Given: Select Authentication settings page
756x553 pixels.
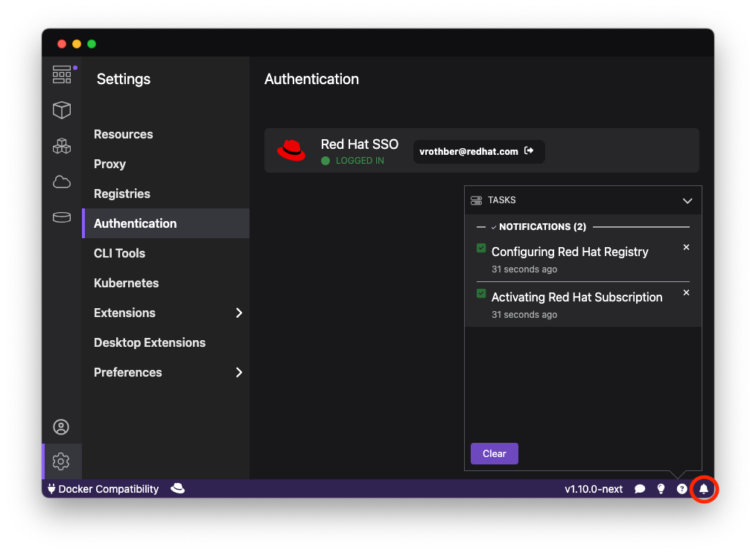Looking at the screenshot, I should tap(166, 223).
